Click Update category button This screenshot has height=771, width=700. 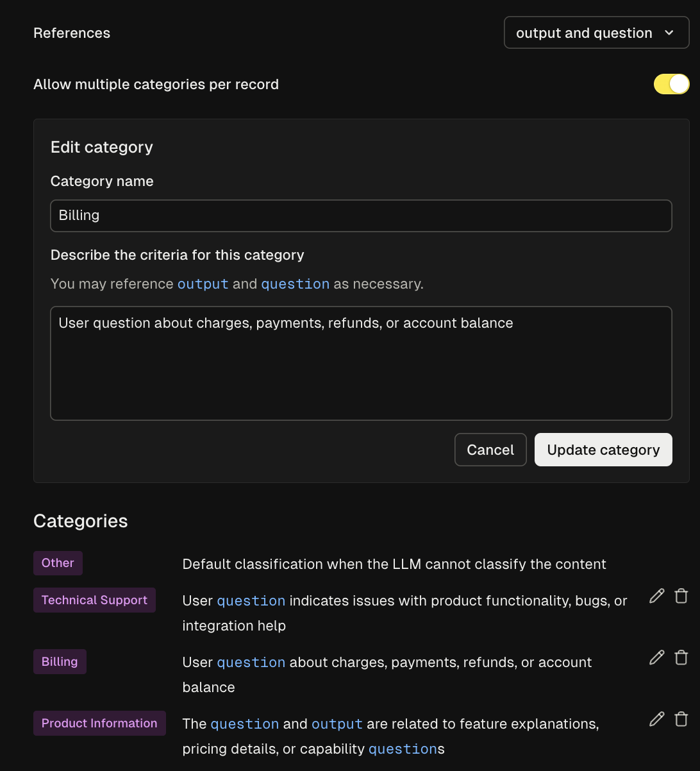[603, 450]
